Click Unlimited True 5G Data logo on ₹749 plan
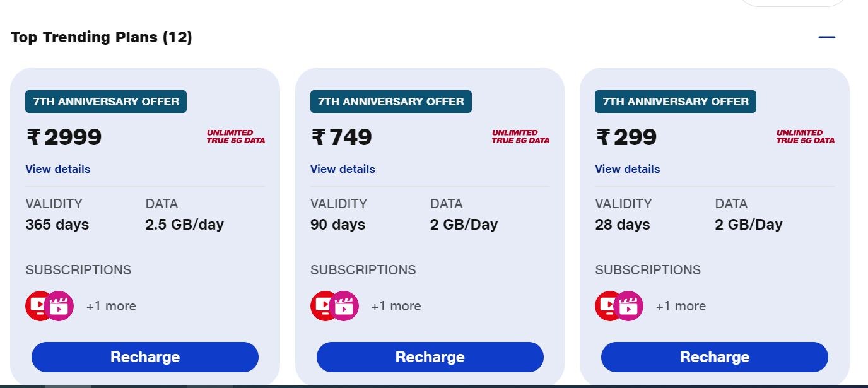868x388 pixels. [x=520, y=137]
